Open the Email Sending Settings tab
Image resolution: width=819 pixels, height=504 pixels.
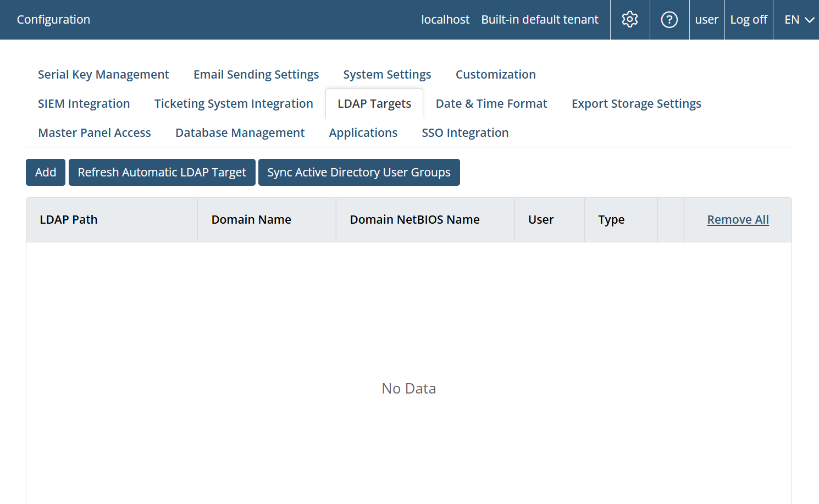coord(256,75)
